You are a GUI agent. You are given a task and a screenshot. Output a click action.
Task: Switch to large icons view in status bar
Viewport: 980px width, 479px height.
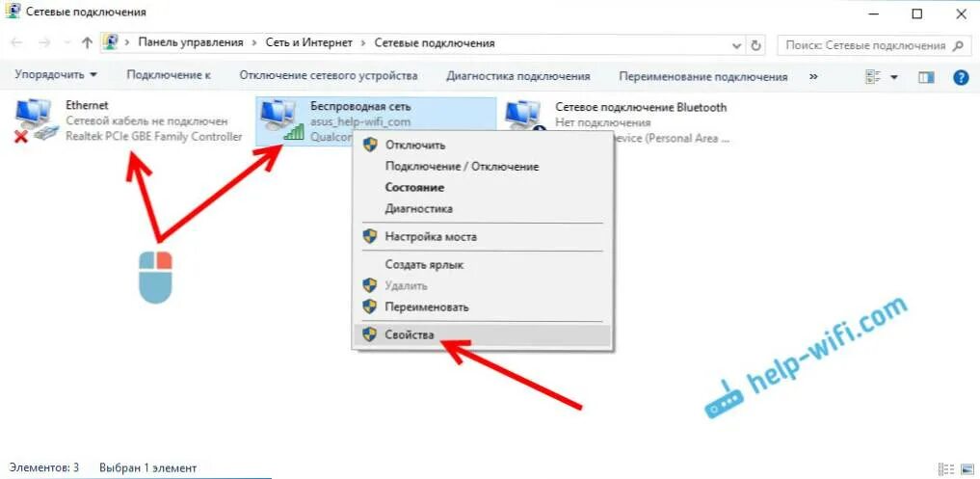point(967,468)
